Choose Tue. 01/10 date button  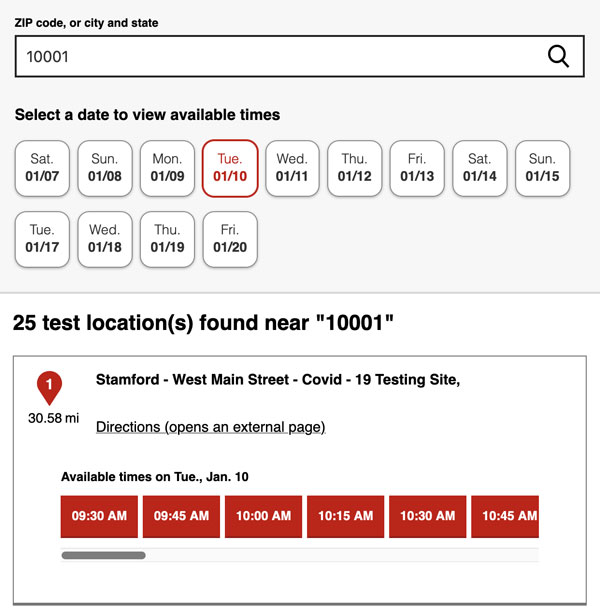coord(230,168)
